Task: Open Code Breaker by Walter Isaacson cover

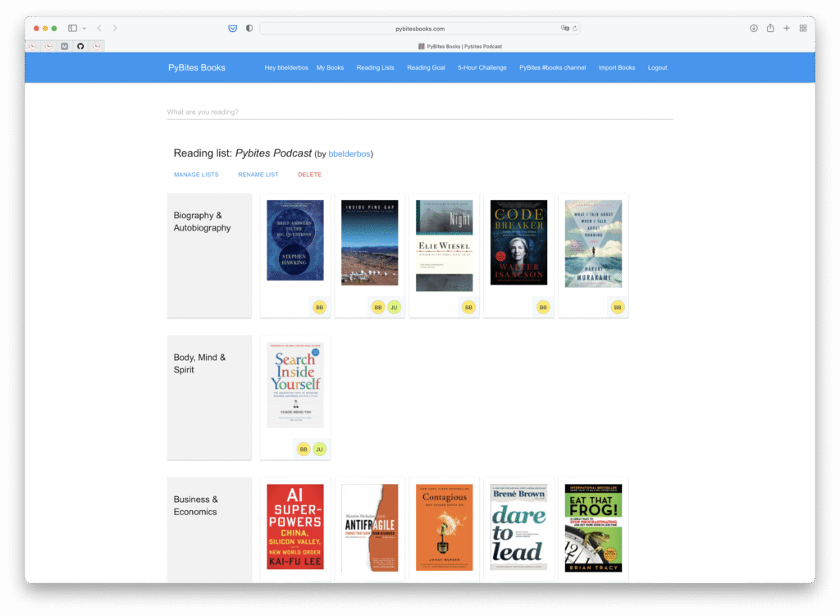Action: [x=518, y=243]
